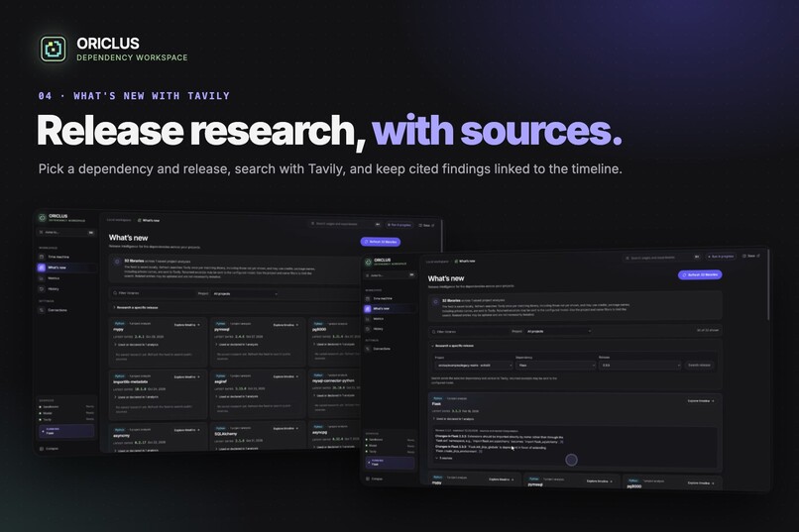Open Explore timeline on back window pymssql card
The height and width of the screenshot is (532, 799).
coord(285,325)
